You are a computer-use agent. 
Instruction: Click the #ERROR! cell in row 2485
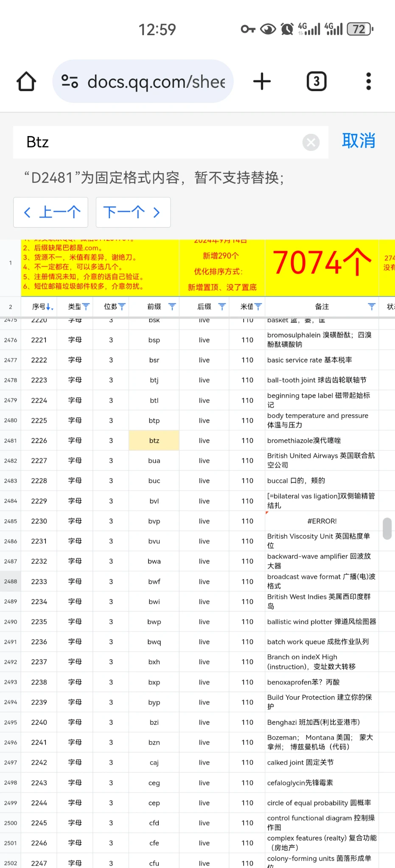click(322, 521)
